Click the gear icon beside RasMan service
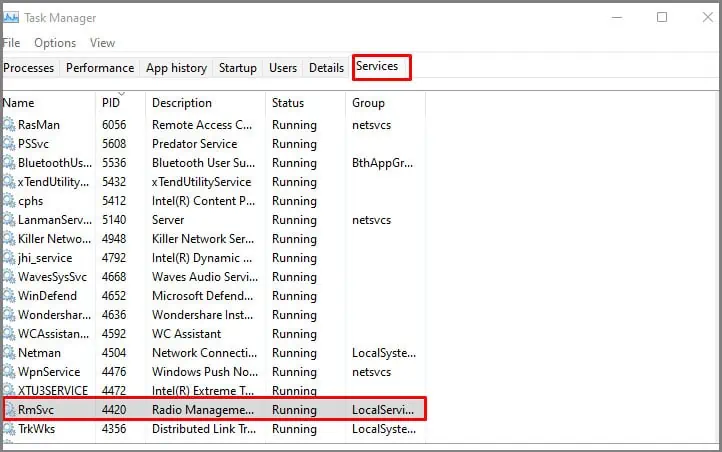 tap(9, 125)
